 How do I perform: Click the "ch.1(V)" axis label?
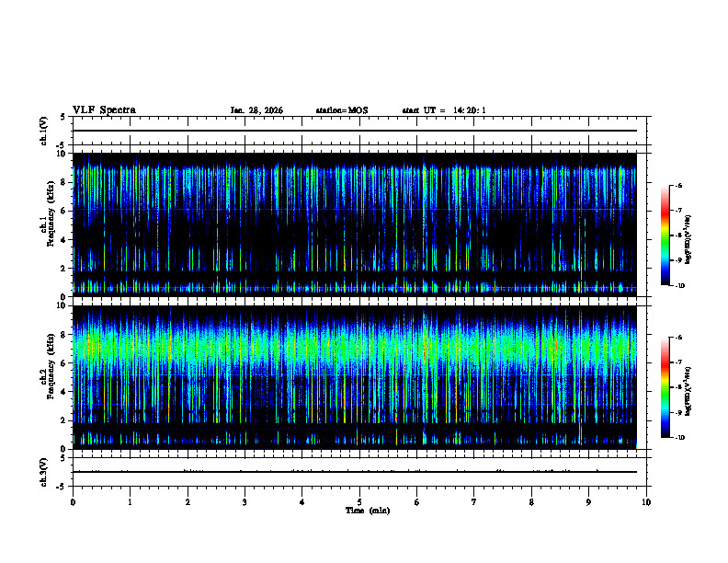pos(43,131)
